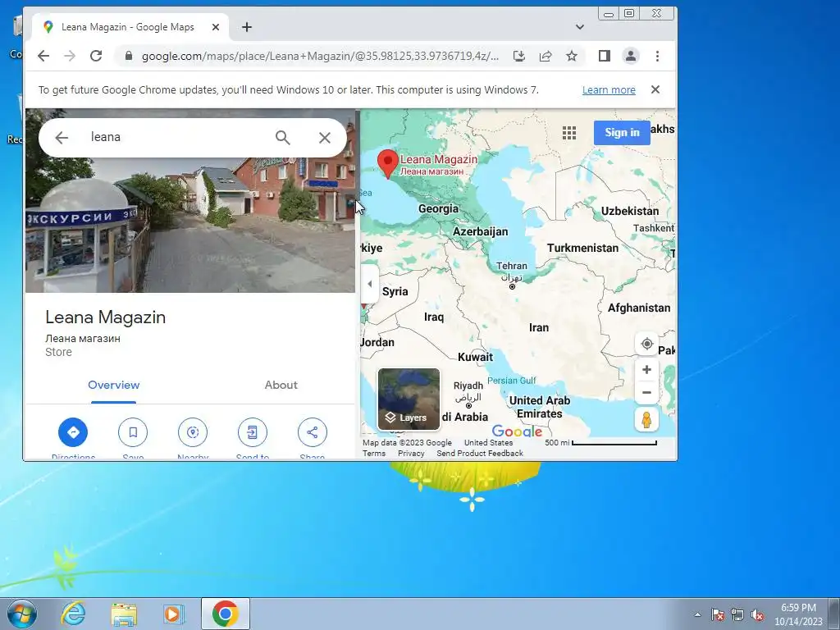This screenshot has height=630, width=840.
Task: Switch to the About tab
Action: 281,386
